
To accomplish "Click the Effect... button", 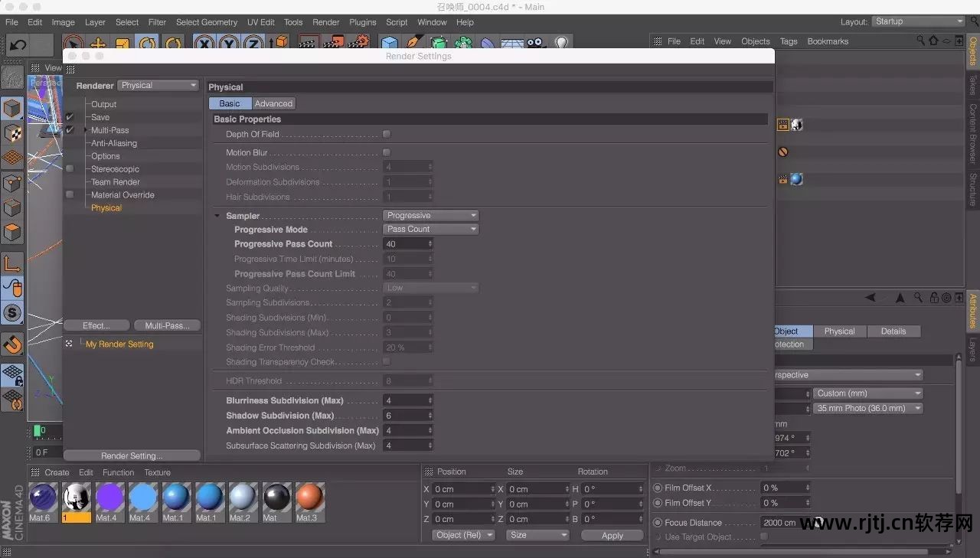I will (96, 325).
